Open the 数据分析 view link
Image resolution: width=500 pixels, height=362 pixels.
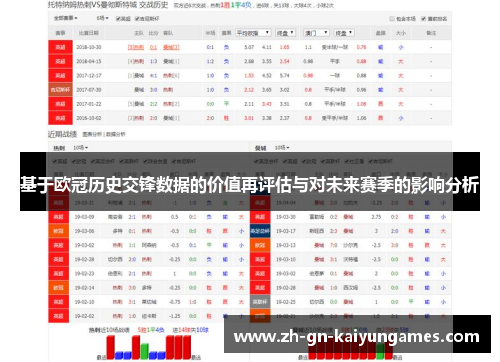tap(116, 134)
